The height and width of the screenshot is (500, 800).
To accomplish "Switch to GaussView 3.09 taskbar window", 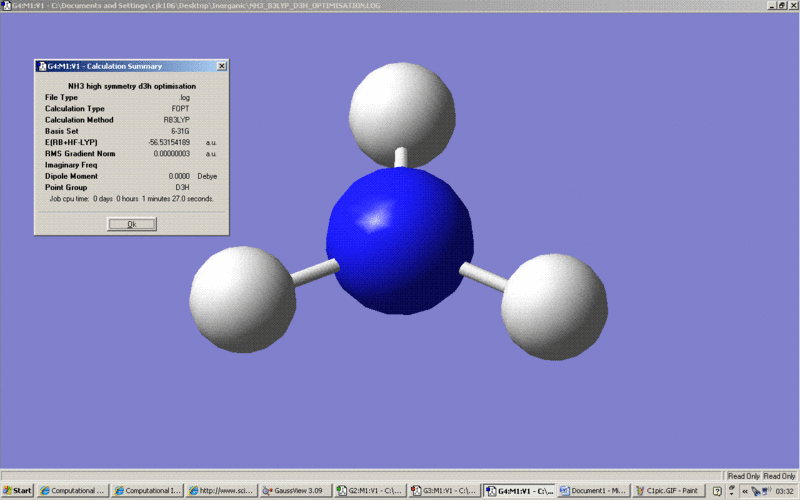I will point(296,491).
